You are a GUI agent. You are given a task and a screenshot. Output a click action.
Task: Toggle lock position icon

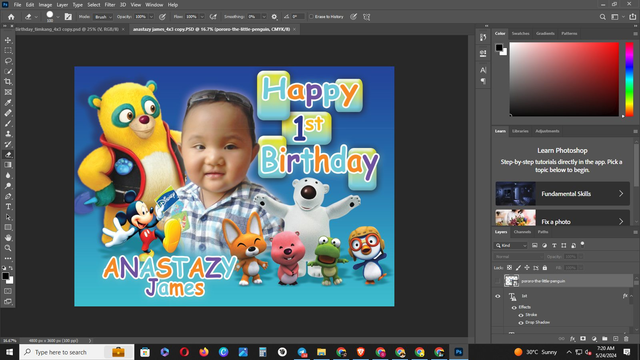(527, 268)
